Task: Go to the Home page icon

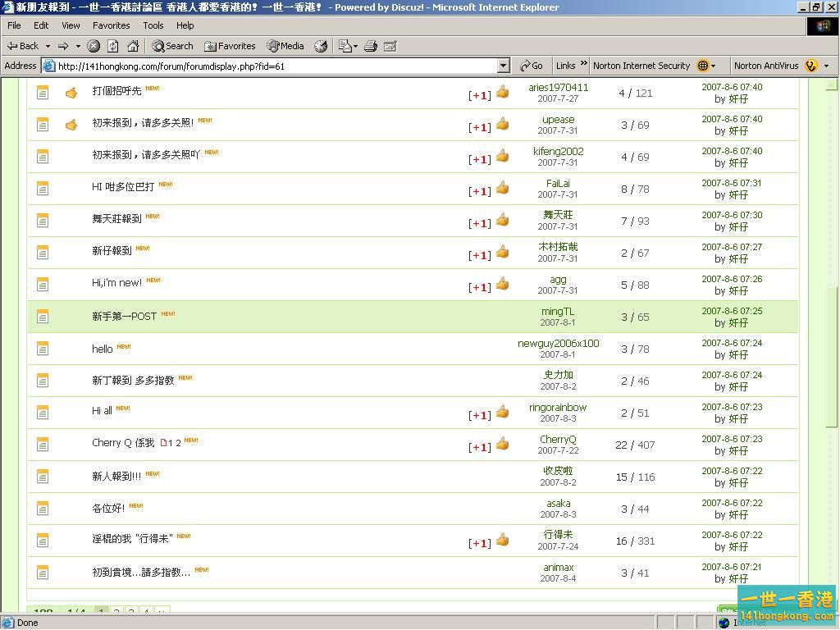Action: 132,46
